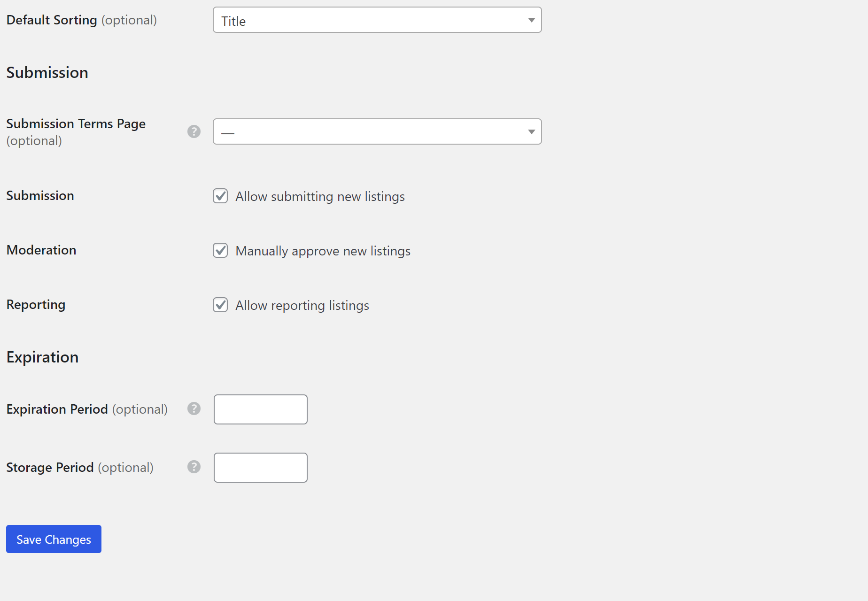Click the 'Allow submitting new listings' label text
Screen dimensions: 868x601
(x=320, y=196)
